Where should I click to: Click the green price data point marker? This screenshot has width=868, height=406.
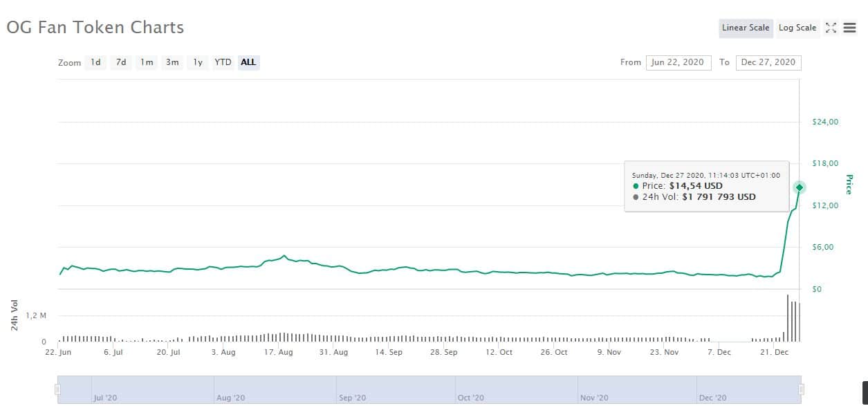(800, 187)
